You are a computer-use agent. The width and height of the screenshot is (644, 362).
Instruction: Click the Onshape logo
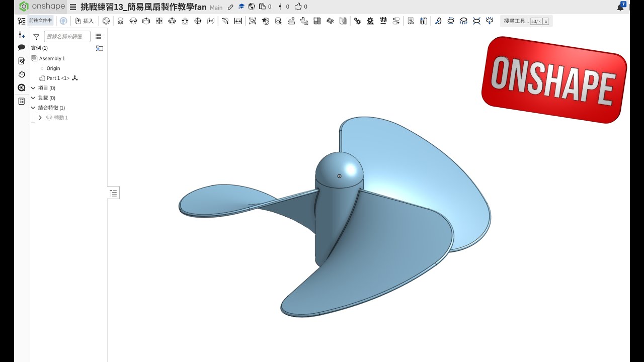[42, 7]
